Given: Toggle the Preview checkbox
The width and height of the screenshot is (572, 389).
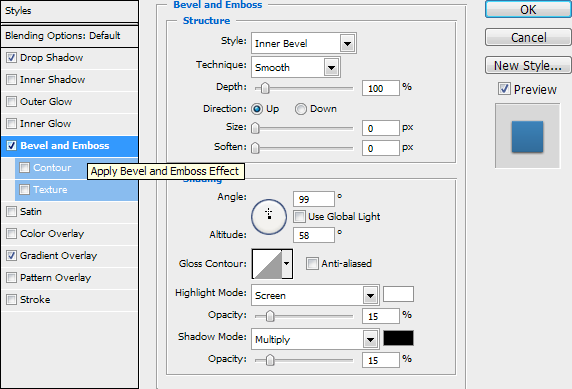Looking at the screenshot, I should [x=504, y=89].
